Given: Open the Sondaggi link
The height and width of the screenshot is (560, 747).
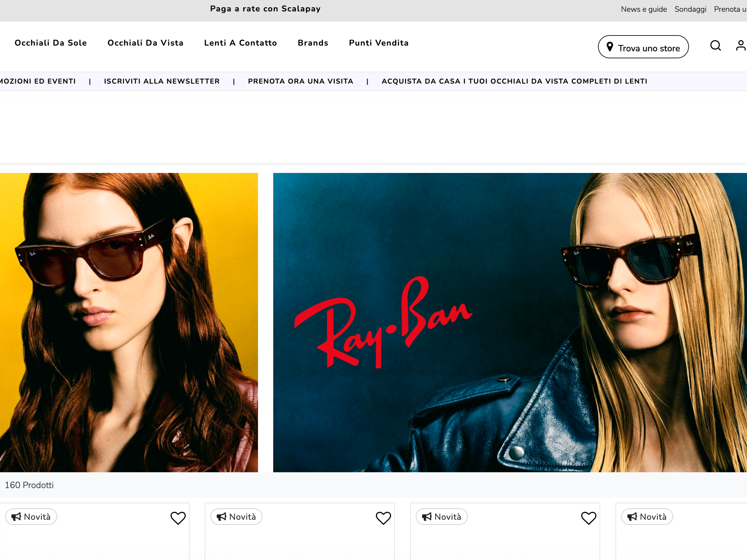Looking at the screenshot, I should point(691,9).
